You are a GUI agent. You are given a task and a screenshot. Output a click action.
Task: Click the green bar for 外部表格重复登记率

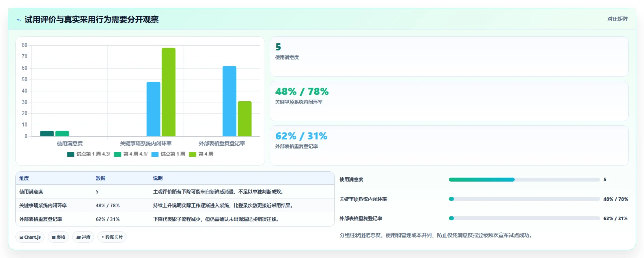(x=245, y=119)
